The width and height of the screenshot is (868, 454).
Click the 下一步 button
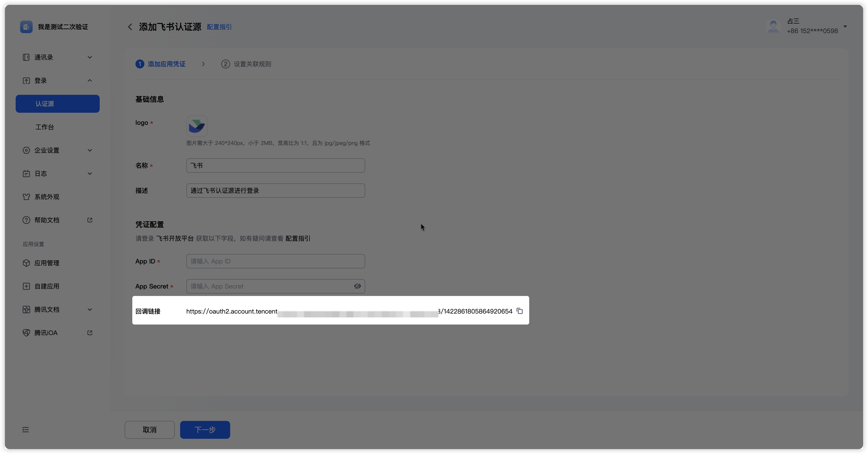click(x=205, y=430)
